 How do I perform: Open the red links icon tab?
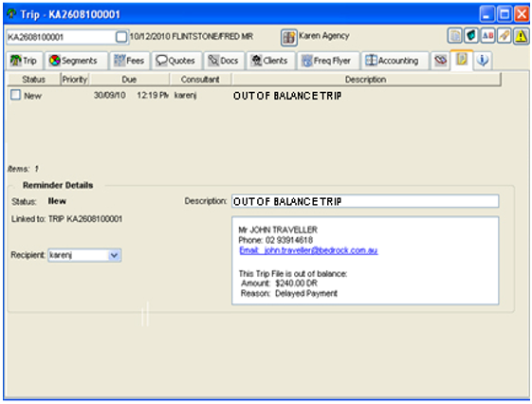click(x=440, y=61)
